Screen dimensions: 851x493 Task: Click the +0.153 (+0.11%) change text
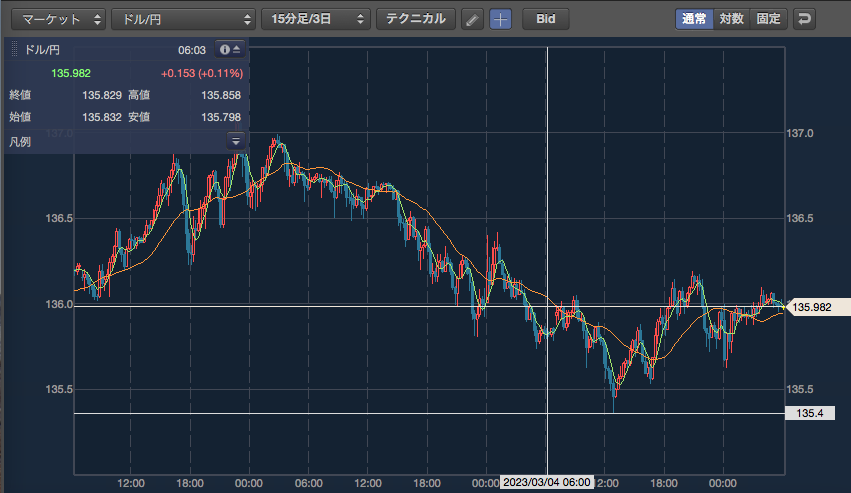202,73
